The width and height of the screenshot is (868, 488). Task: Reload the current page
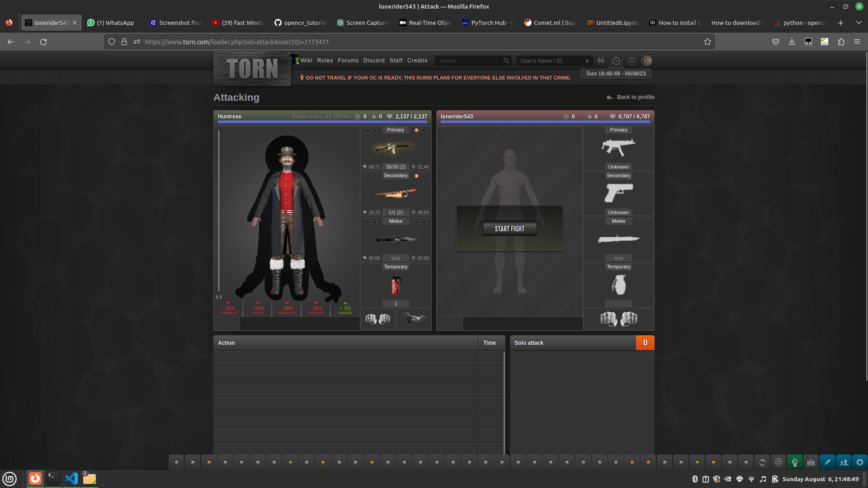(43, 42)
